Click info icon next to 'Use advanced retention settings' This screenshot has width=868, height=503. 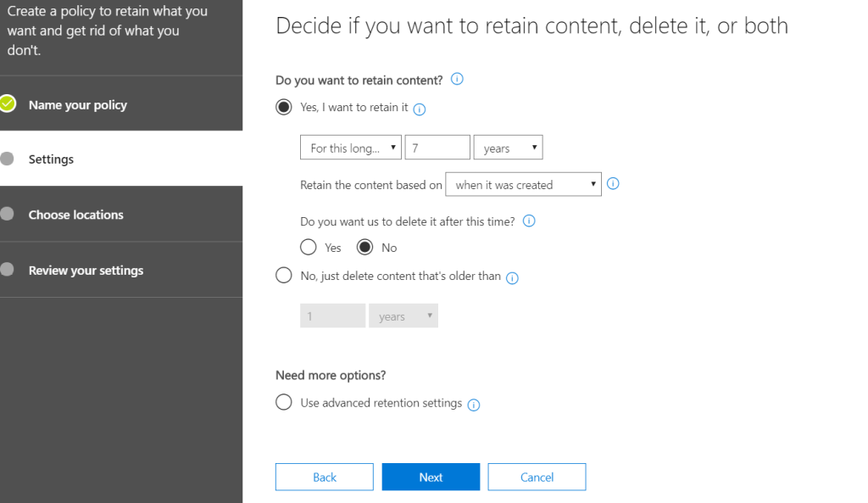(x=474, y=405)
